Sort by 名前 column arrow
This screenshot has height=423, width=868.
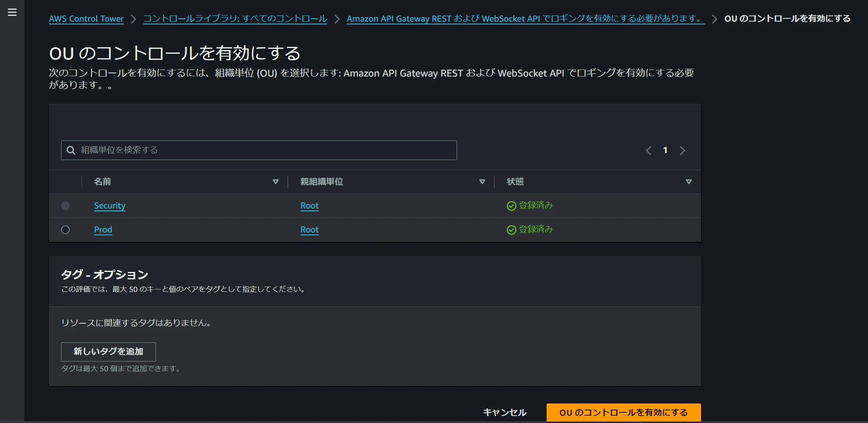click(x=276, y=182)
